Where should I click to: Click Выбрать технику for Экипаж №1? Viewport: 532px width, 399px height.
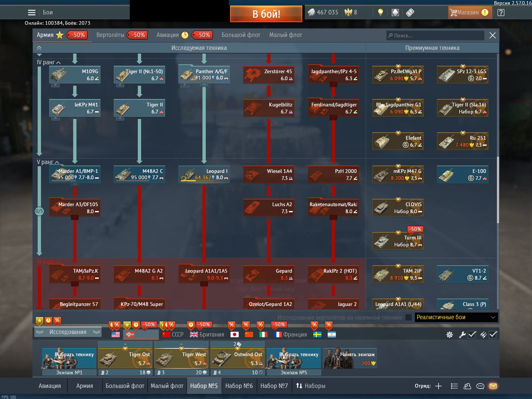69,358
